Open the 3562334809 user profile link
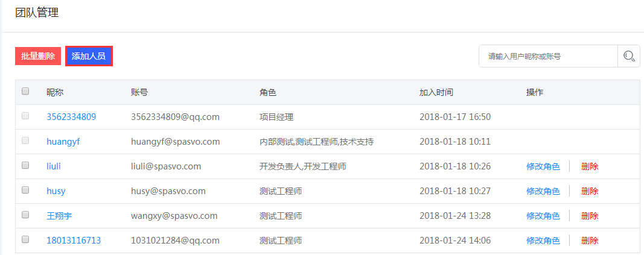The width and height of the screenshot is (644, 255). (71, 117)
